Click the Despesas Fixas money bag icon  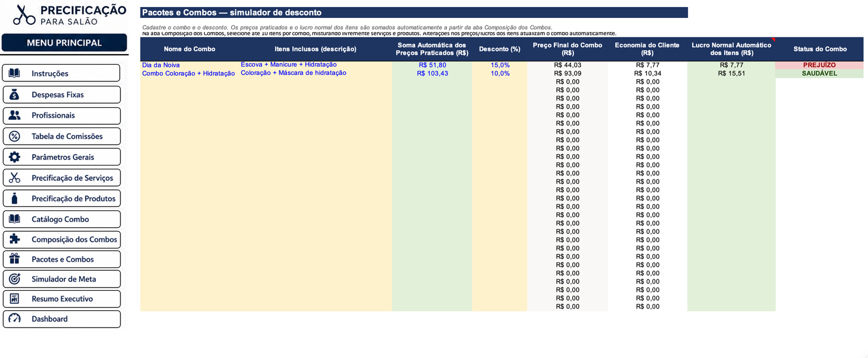pos(15,94)
